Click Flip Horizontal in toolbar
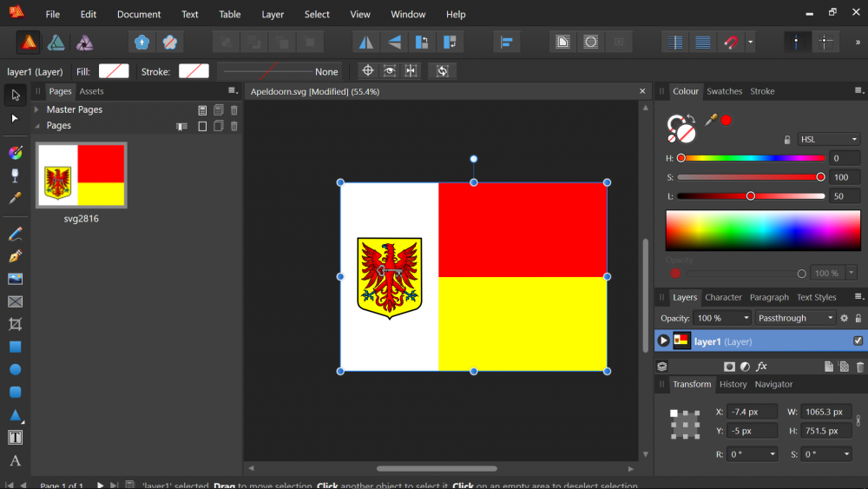The image size is (868, 489). (x=366, y=42)
